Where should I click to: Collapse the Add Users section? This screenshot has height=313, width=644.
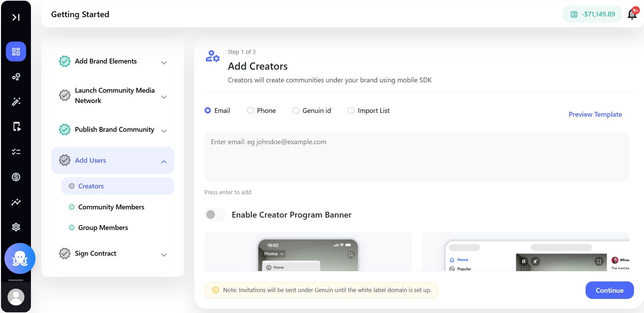(x=113, y=160)
